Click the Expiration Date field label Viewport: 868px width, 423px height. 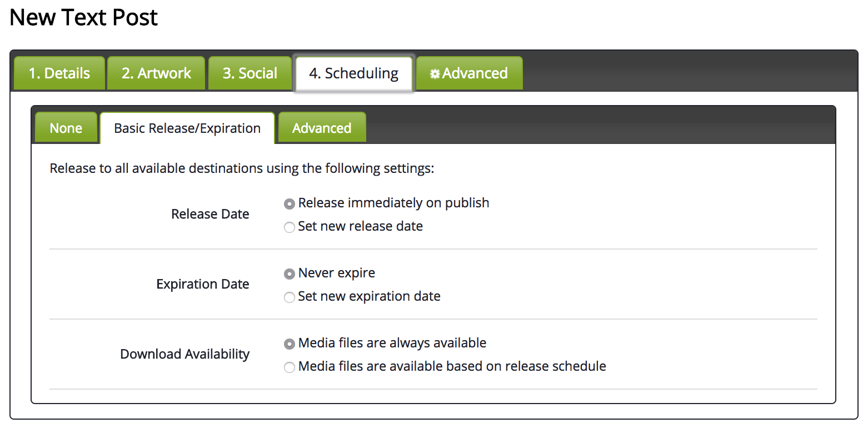click(x=203, y=284)
